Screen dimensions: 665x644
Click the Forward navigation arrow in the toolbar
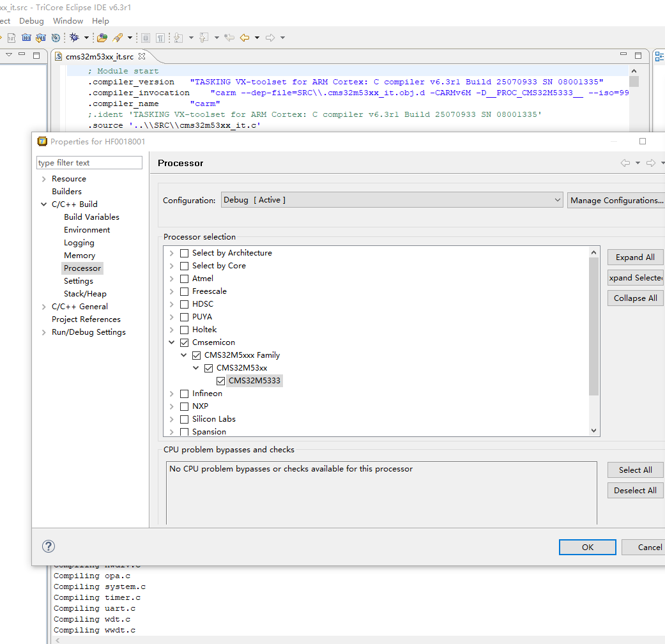(270, 38)
